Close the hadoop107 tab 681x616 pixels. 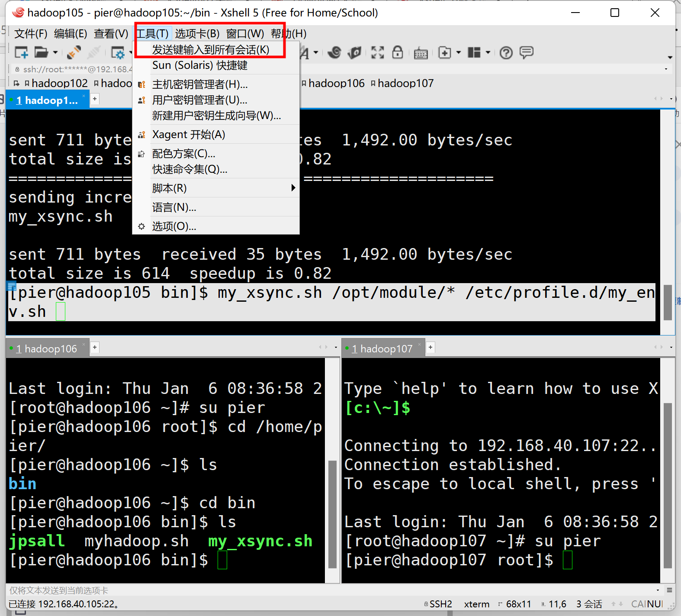pos(420,344)
